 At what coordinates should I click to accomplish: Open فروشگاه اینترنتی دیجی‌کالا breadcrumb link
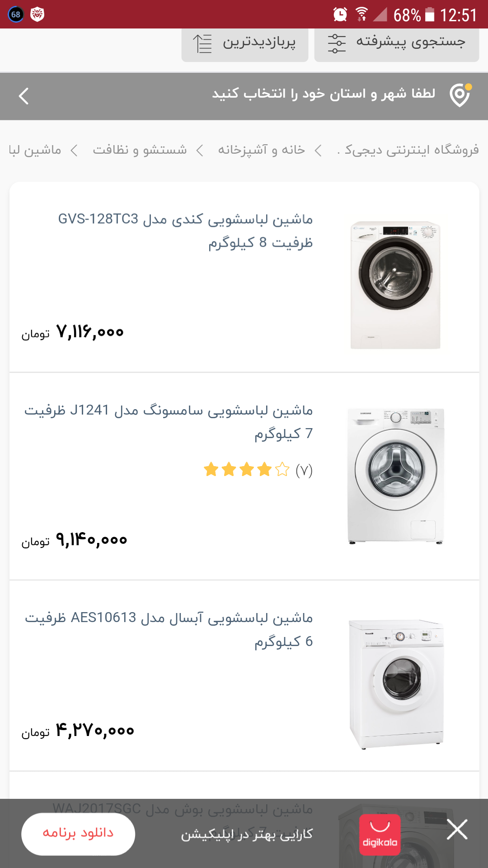click(410, 150)
